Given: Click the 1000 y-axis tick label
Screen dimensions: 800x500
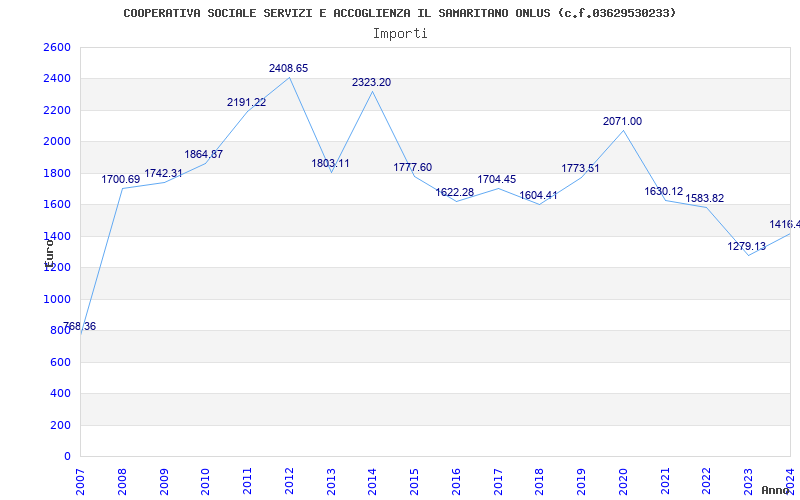Looking at the screenshot, I should tap(57, 299).
